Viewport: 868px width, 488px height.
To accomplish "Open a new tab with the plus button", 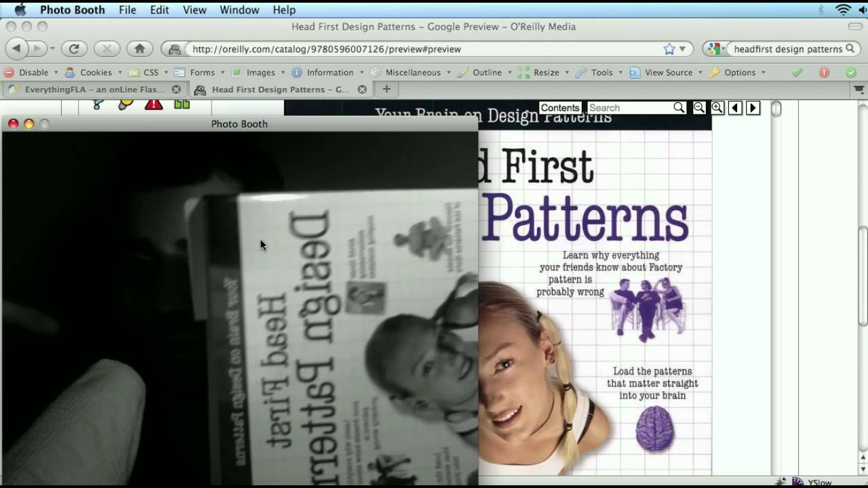I will (x=387, y=89).
